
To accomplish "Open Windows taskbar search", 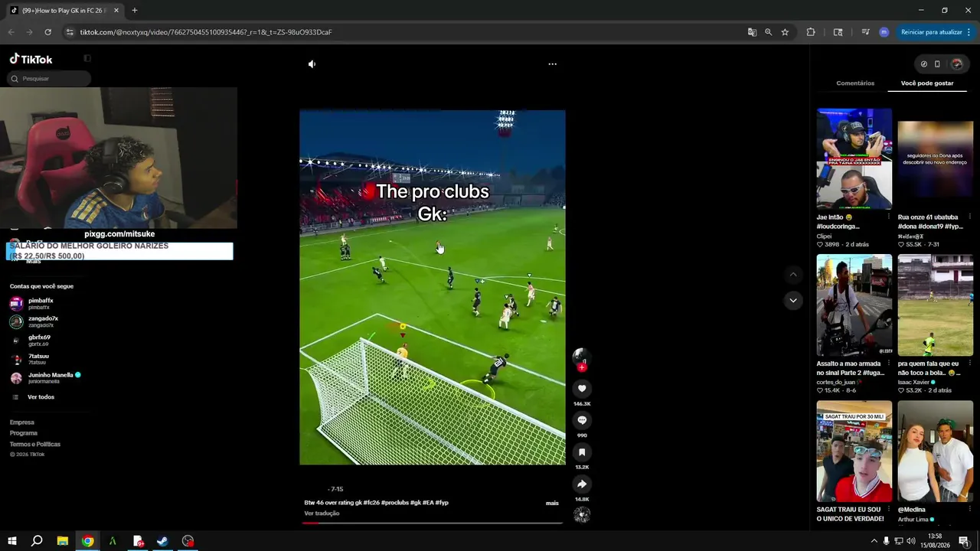I will 37,541.
